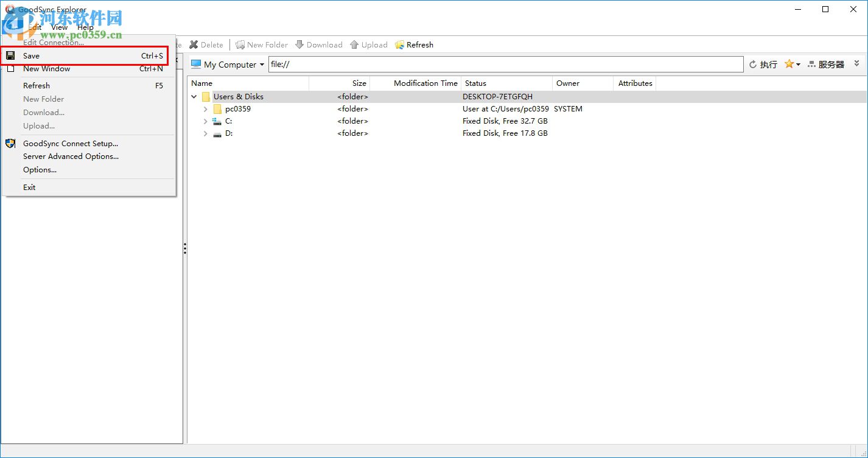The height and width of the screenshot is (458, 868).
Task: Click the Download toolbar button
Action: [319, 45]
